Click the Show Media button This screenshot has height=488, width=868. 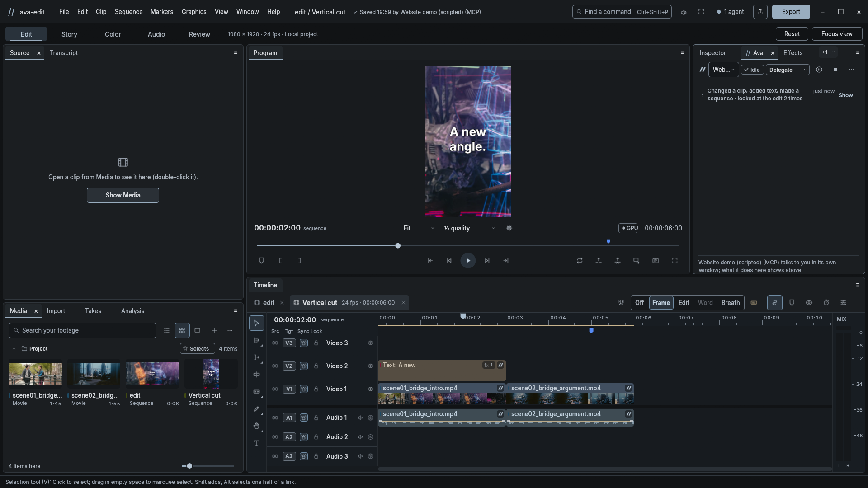click(x=123, y=195)
